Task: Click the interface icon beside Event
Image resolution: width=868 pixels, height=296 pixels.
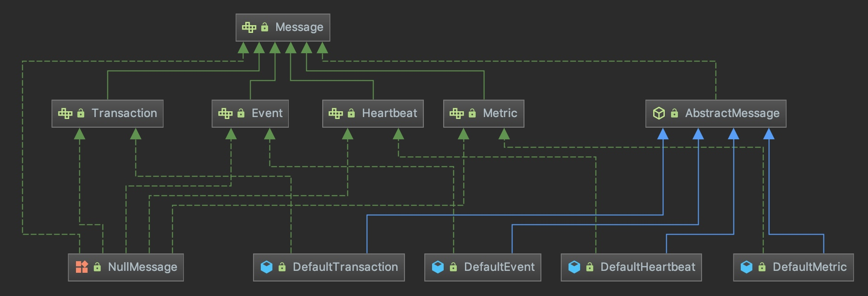Action: (225, 114)
